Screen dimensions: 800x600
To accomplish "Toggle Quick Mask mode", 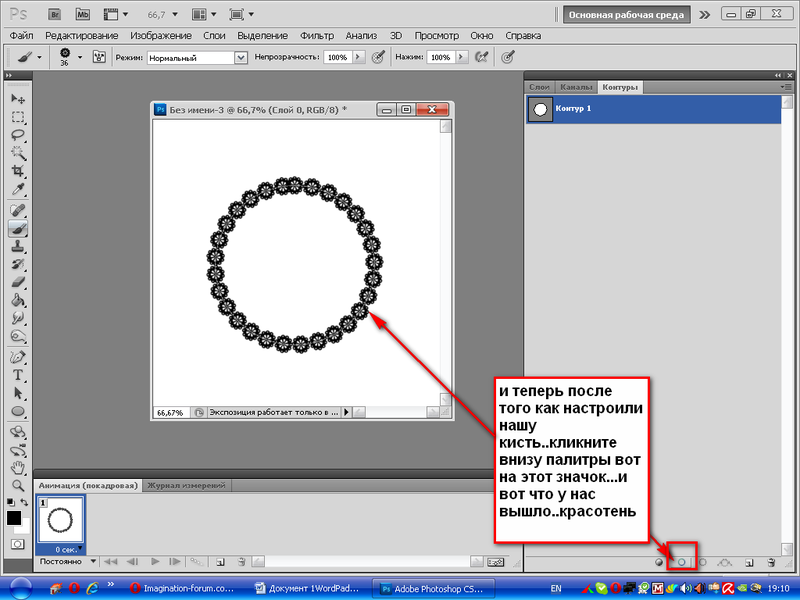I will [17, 544].
